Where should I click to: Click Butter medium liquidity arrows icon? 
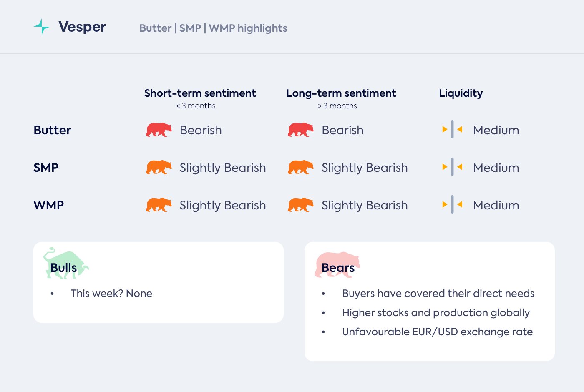click(x=452, y=130)
